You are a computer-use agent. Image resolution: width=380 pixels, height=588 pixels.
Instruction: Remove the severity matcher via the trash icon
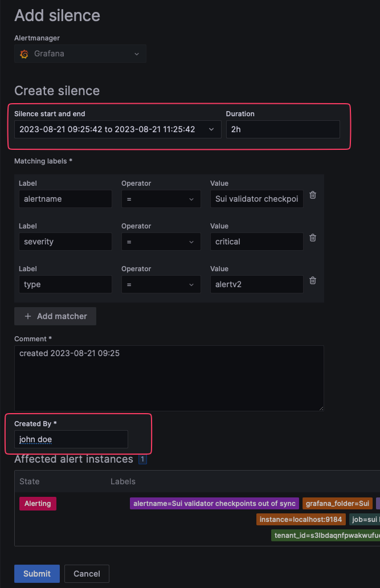pyautogui.click(x=312, y=238)
